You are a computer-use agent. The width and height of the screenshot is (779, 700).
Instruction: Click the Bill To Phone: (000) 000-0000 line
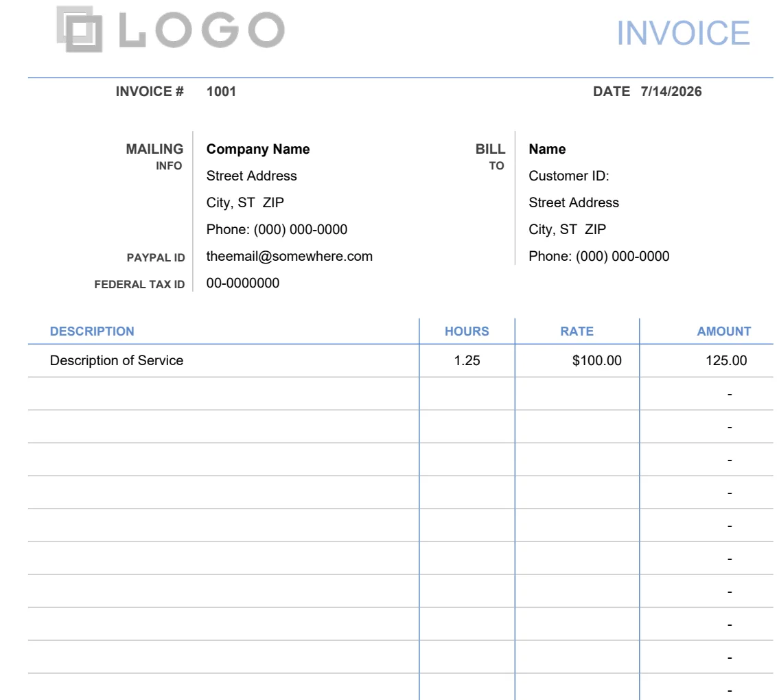tap(598, 257)
